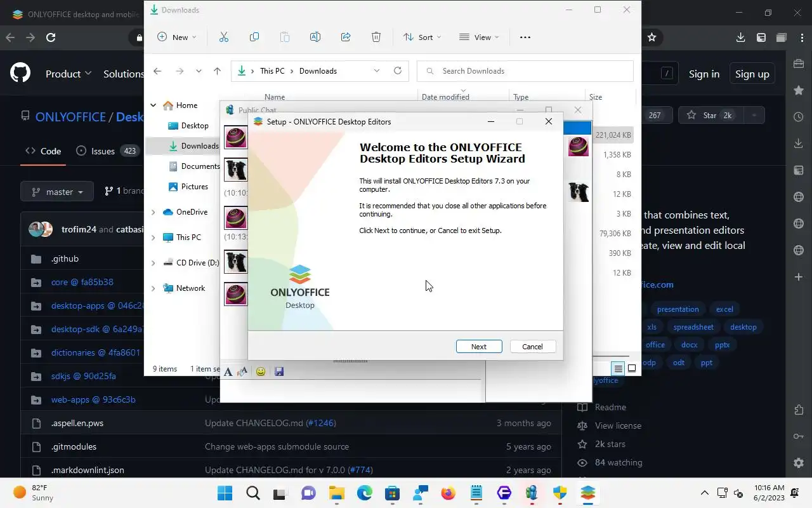This screenshot has height=508, width=812.
Task: Click Share icon in Downloads toolbar
Action: pos(346,37)
